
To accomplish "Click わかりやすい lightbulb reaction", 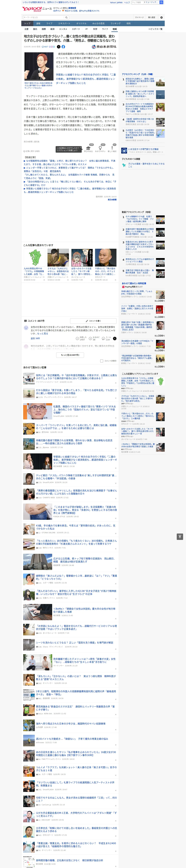I will pos(100,148).
